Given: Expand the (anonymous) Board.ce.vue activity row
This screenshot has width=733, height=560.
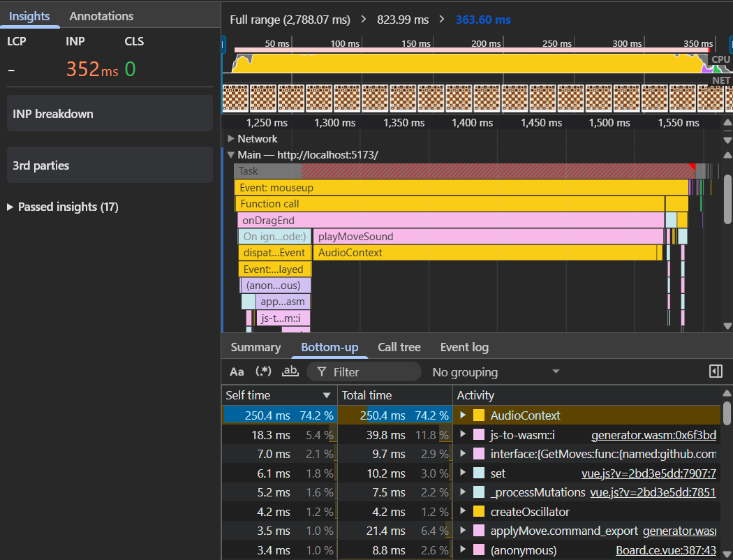Looking at the screenshot, I should 463,550.
